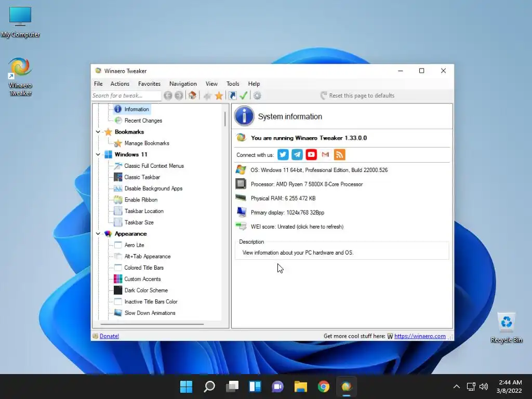Click the tree panel horizontal scrollbar
The image size is (532, 399).
tap(152, 324)
